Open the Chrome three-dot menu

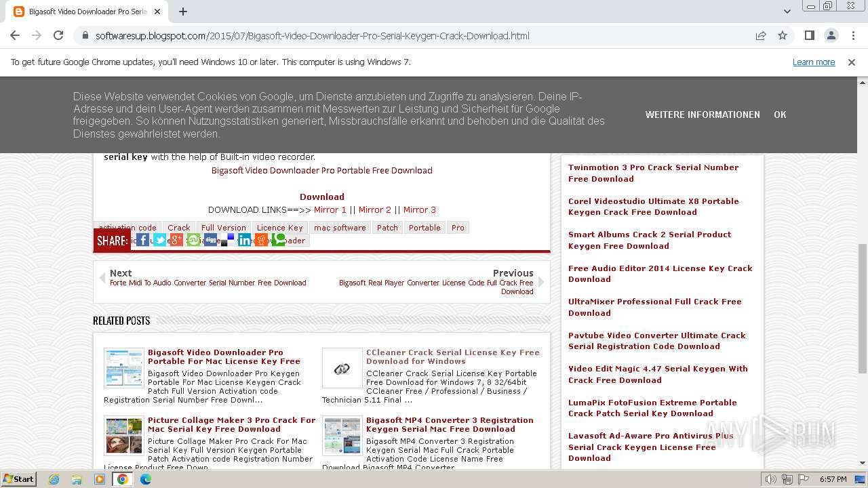852,35
